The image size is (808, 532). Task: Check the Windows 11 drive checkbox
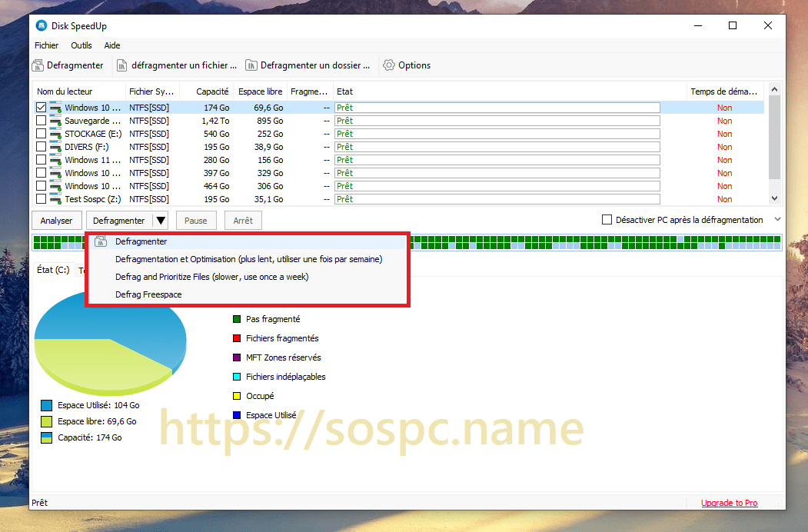[x=42, y=159]
